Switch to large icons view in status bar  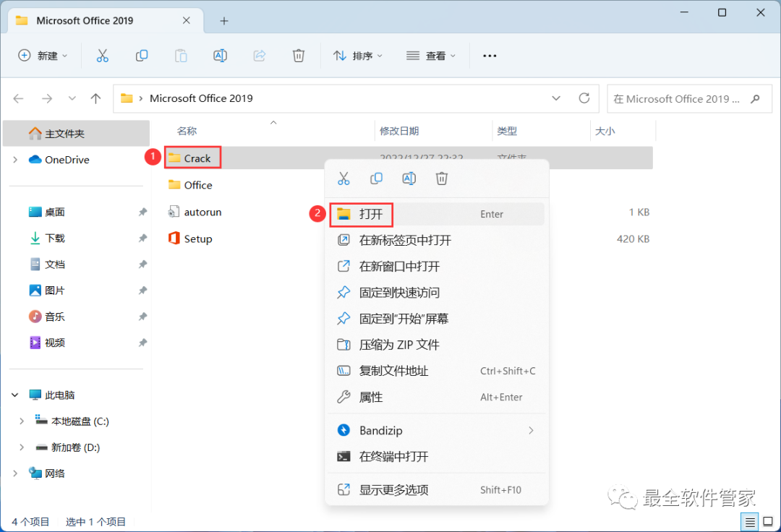768,522
